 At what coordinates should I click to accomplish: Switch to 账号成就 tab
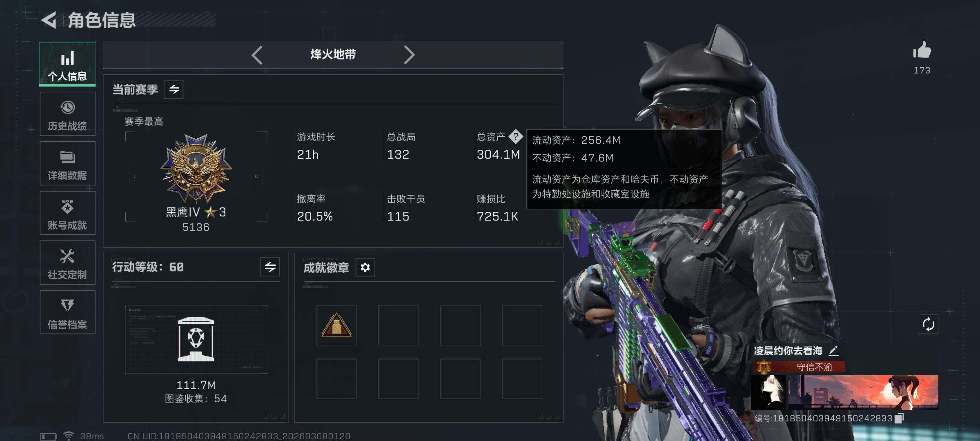[x=68, y=213]
